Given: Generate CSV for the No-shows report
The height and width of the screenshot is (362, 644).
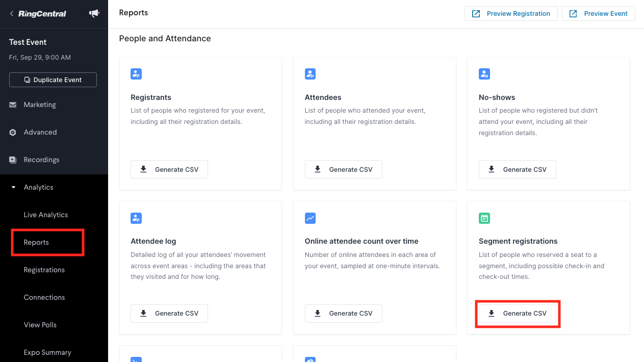Looking at the screenshot, I should pyautogui.click(x=517, y=169).
